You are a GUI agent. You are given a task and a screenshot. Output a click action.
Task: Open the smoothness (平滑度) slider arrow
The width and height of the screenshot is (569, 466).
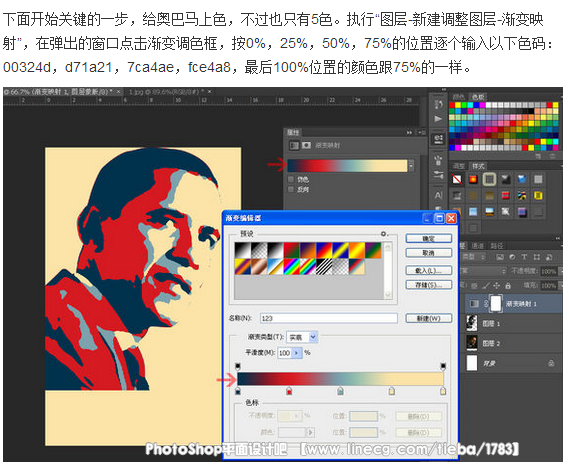(x=297, y=353)
